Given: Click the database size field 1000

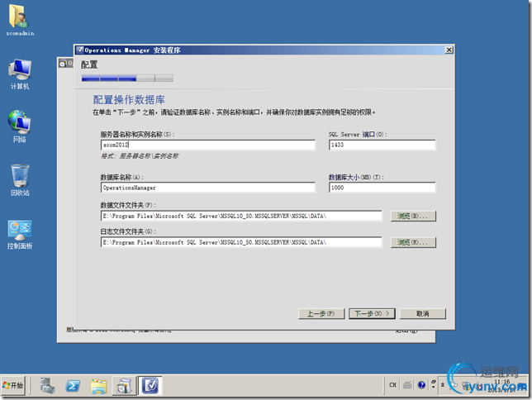Looking at the screenshot, I should 382,188.
